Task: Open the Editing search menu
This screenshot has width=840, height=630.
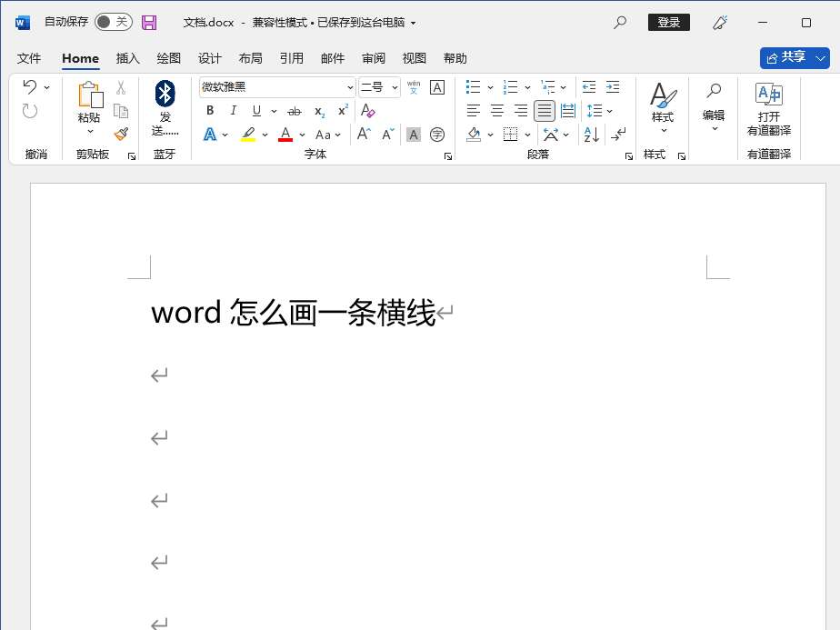Action: click(714, 106)
